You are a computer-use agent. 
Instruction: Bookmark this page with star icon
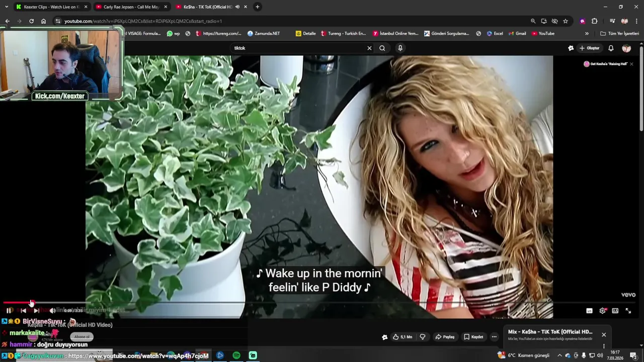click(x=566, y=21)
